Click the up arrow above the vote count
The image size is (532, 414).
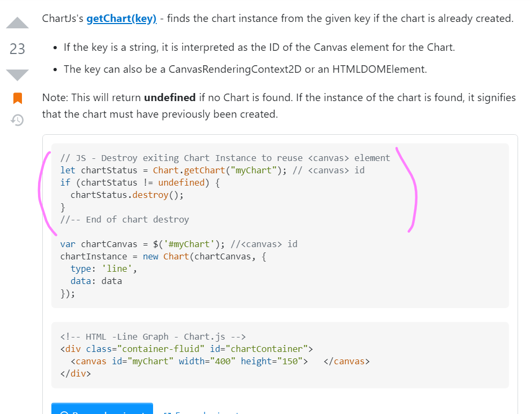(17, 22)
